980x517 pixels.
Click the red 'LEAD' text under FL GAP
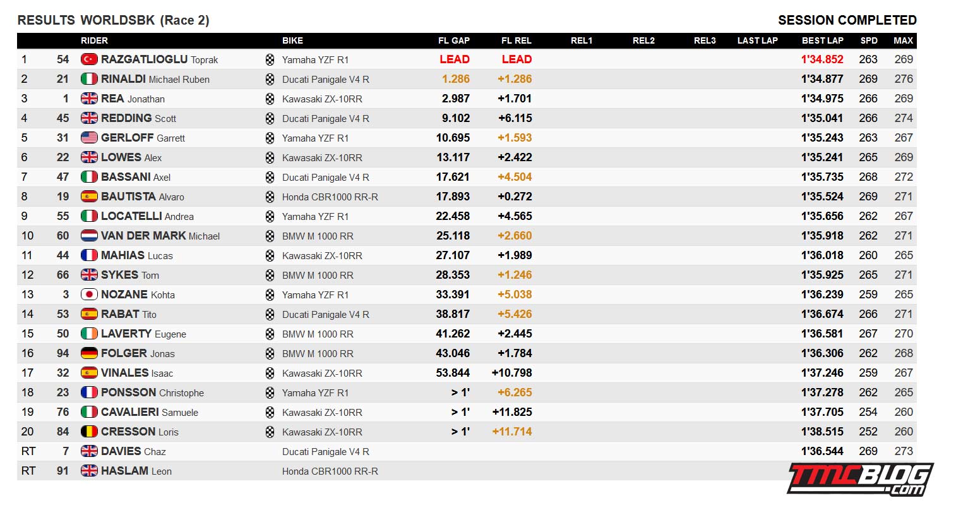[x=455, y=59]
